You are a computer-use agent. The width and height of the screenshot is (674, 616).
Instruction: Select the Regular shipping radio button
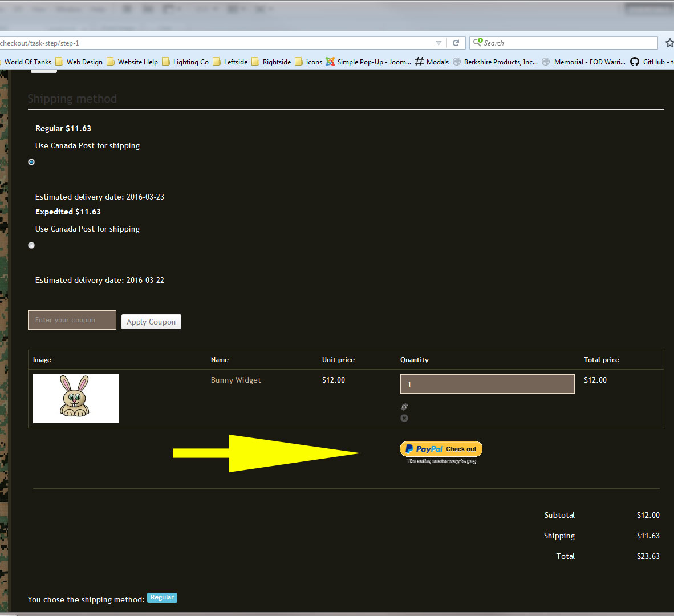(x=31, y=162)
